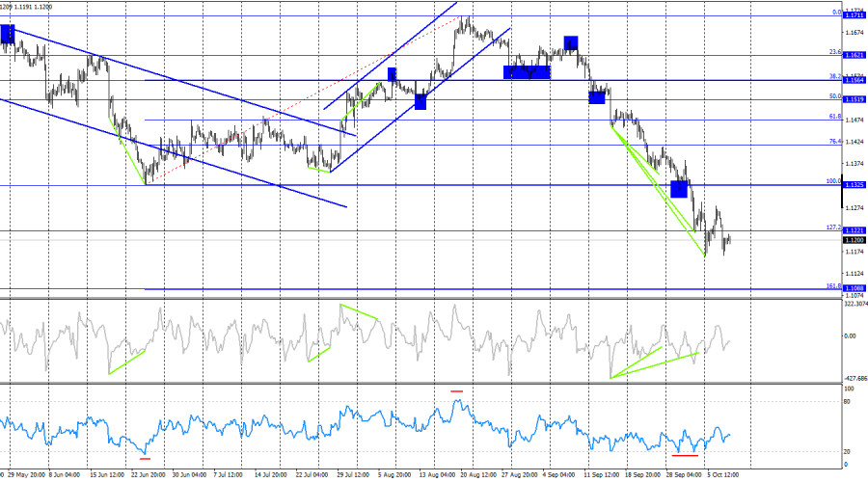This screenshot has height=482, width=868.
Task: Select the 61.8 Fibonacci level label
Action: coord(835,117)
